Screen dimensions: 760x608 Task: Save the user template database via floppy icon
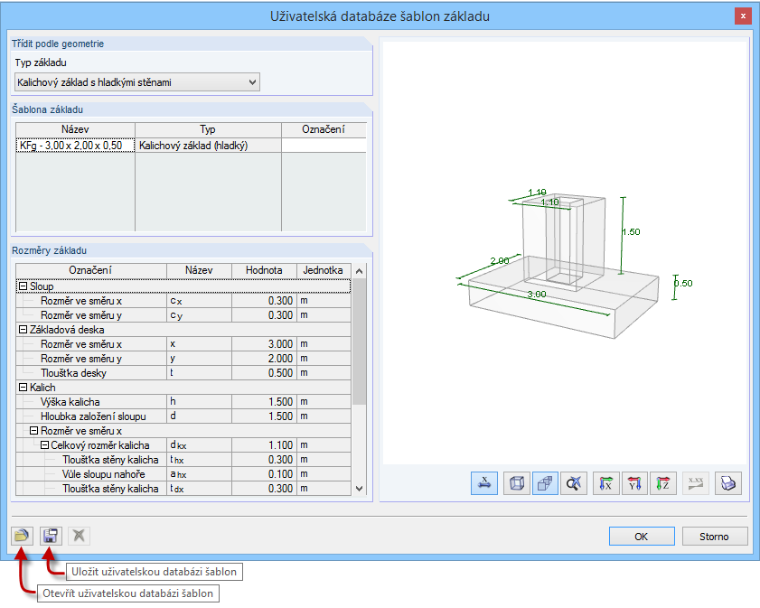click(50, 536)
